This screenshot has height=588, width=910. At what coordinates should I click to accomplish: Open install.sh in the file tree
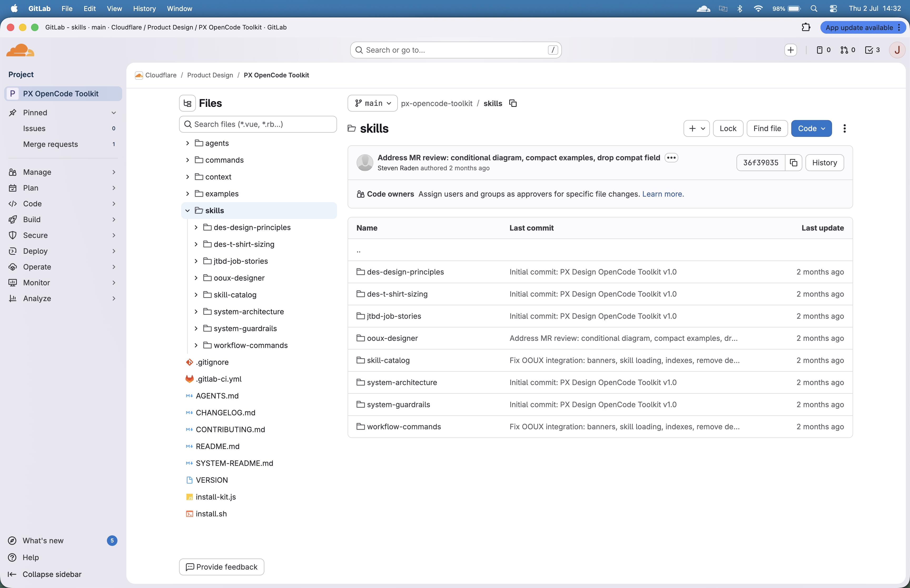(x=211, y=514)
